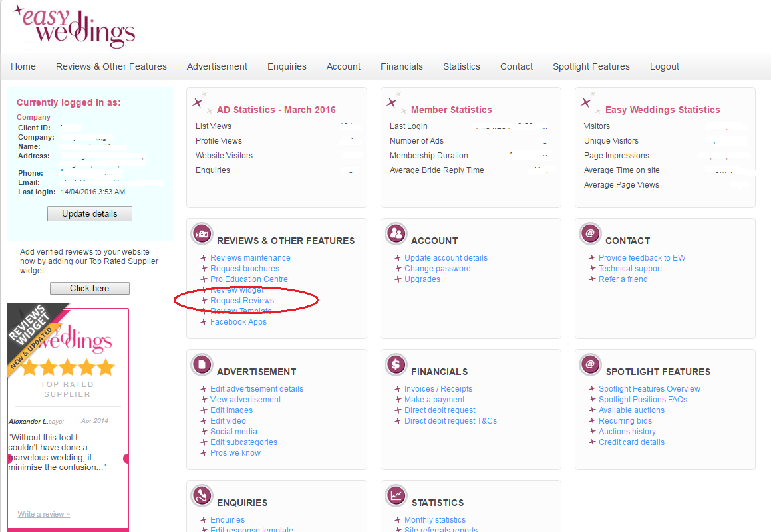
Task: Open the Change password link
Action: 438,269
